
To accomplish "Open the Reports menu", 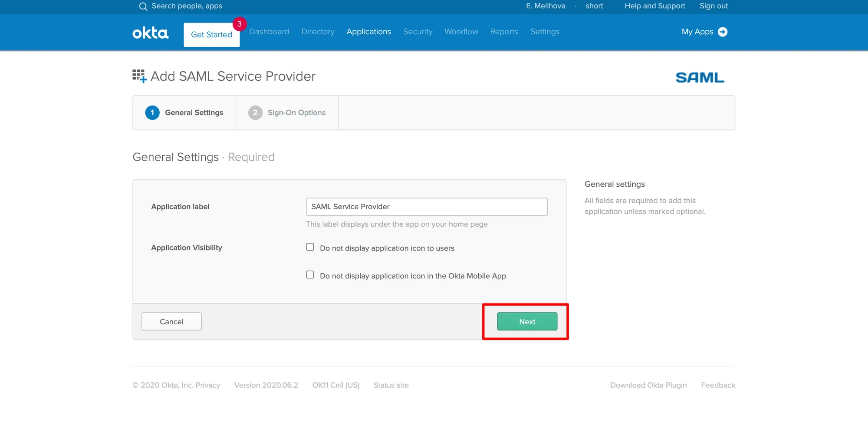I will click(504, 32).
